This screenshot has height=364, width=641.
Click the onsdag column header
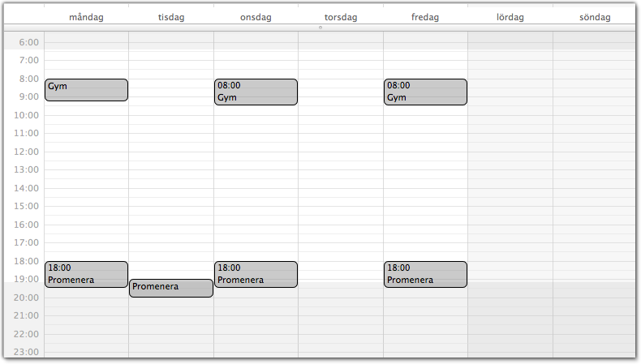pos(256,17)
